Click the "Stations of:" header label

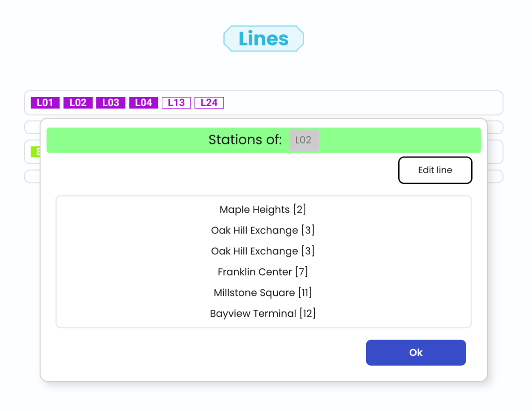(245, 140)
